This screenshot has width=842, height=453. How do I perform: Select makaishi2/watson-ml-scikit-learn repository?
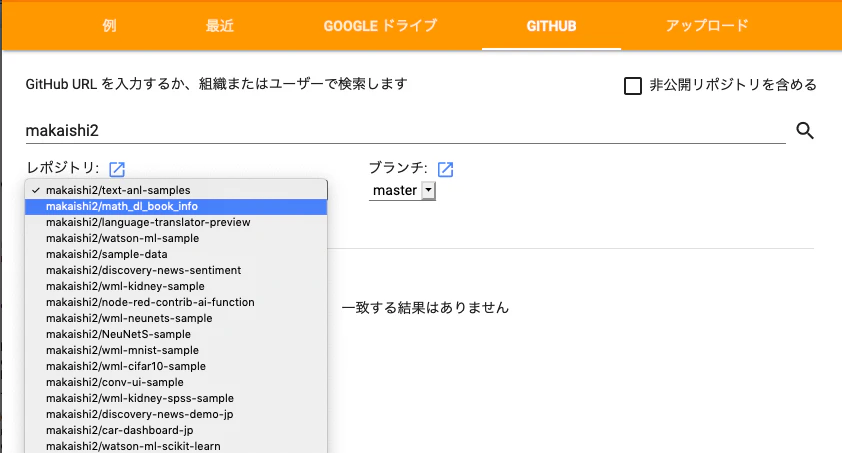tap(176, 446)
